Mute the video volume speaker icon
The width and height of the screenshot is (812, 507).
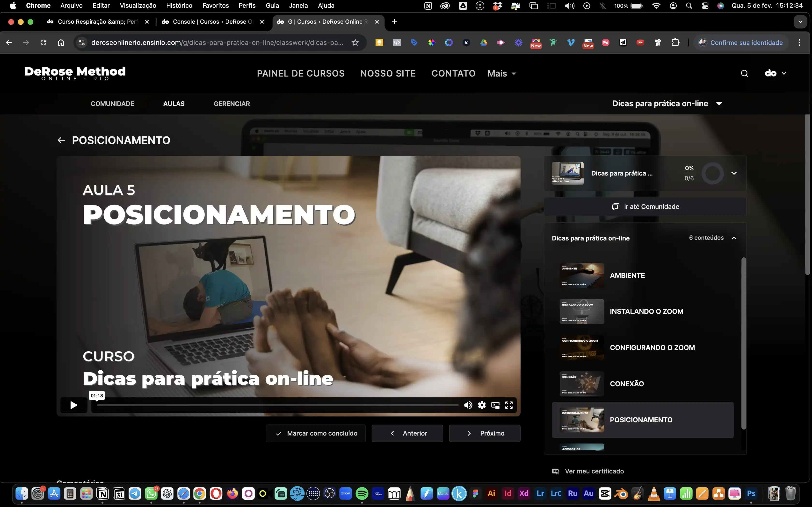click(x=468, y=405)
